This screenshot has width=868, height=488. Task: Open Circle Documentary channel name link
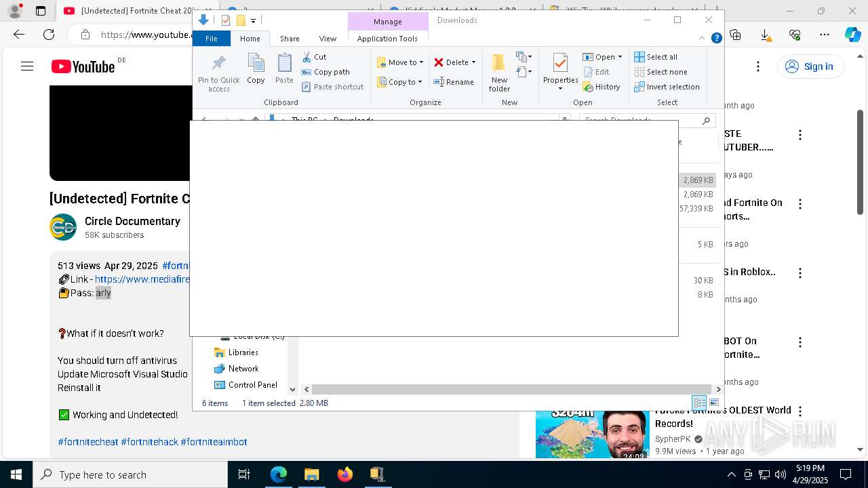pyautogui.click(x=132, y=221)
